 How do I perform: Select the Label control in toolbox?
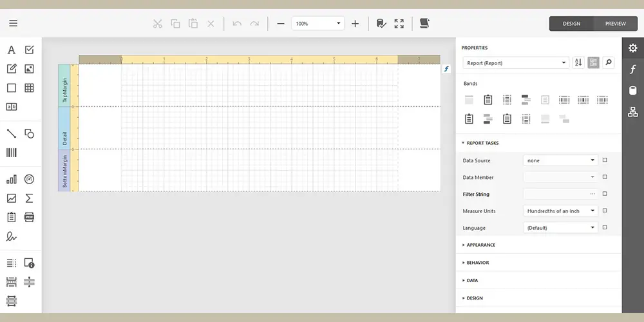(x=12, y=50)
